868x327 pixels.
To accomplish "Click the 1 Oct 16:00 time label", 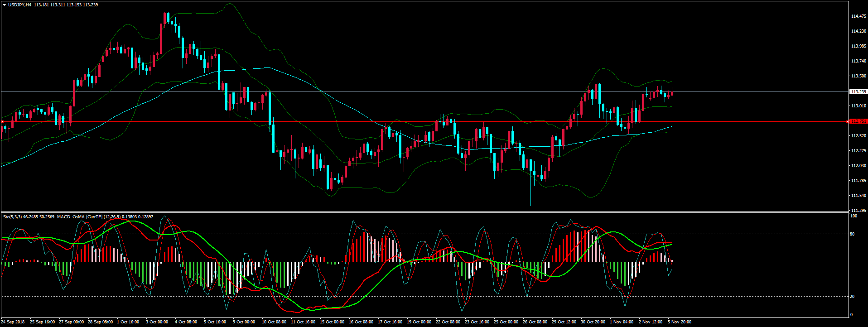I will click(128, 322).
